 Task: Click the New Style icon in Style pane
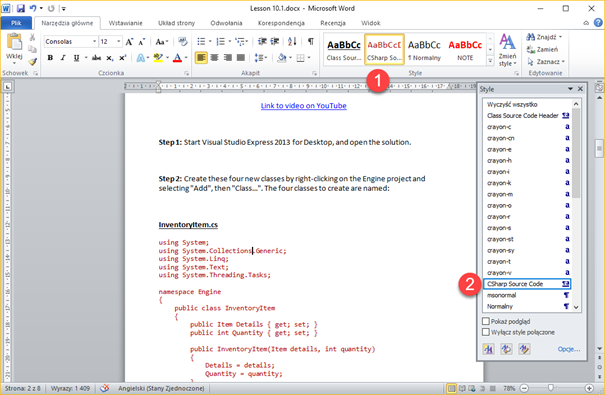click(488, 349)
